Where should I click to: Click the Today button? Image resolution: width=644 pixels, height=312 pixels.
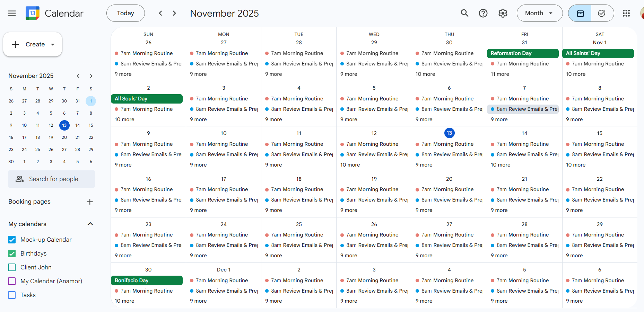pyautogui.click(x=125, y=13)
